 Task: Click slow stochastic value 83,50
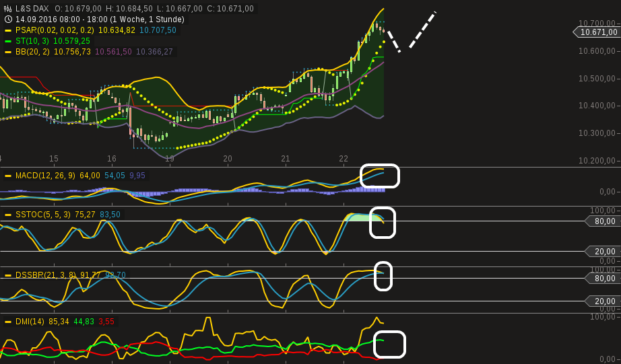(x=110, y=215)
